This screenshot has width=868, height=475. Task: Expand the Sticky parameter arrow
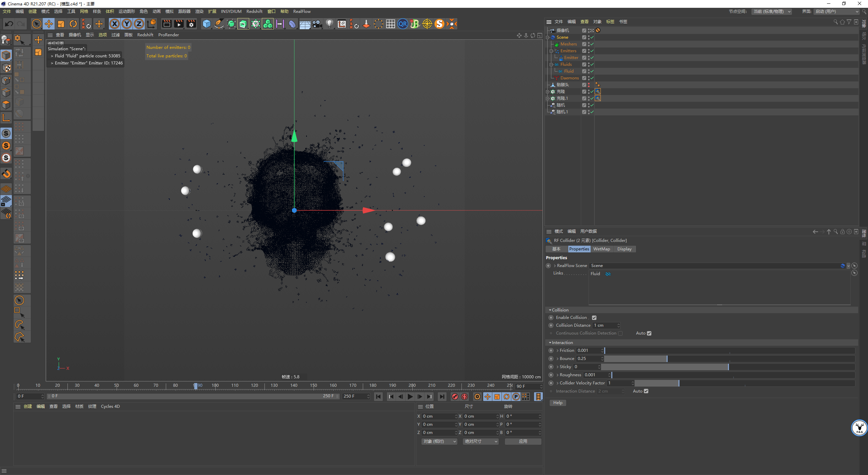pyautogui.click(x=557, y=367)
